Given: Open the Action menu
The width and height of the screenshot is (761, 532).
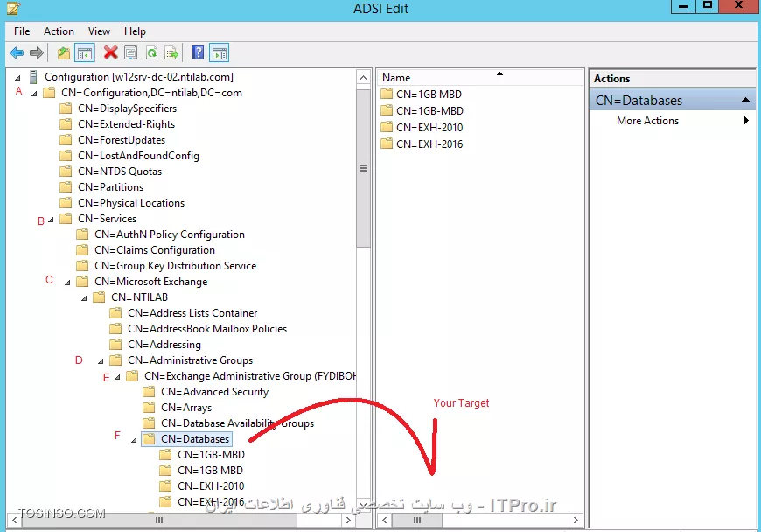Looking at the screenshot, I should click(59, 31).
